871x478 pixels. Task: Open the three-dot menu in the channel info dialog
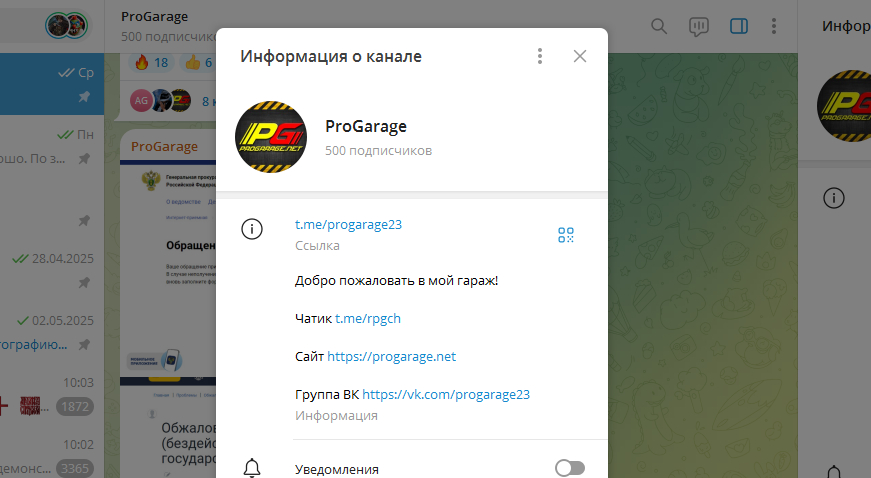539,56
